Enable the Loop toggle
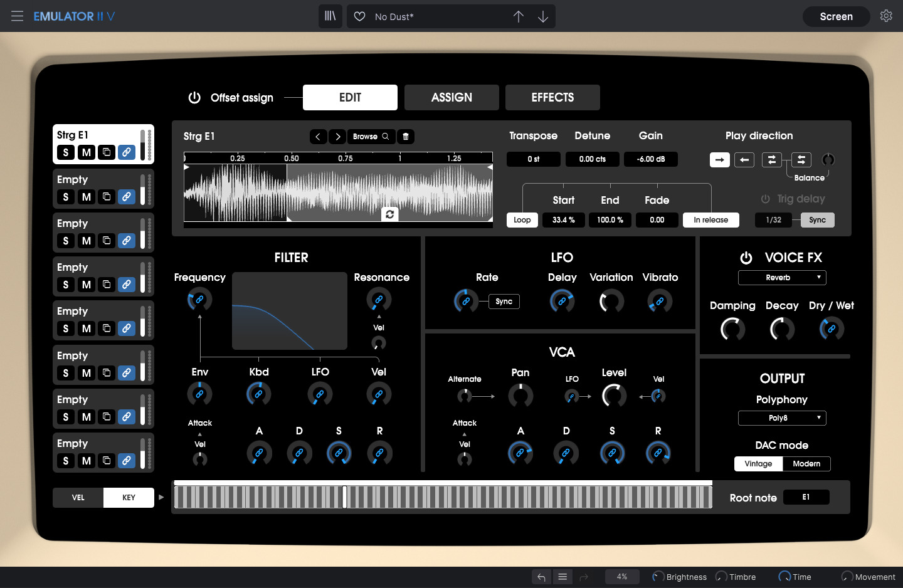 pyautogui.click(x=522, y=220)
